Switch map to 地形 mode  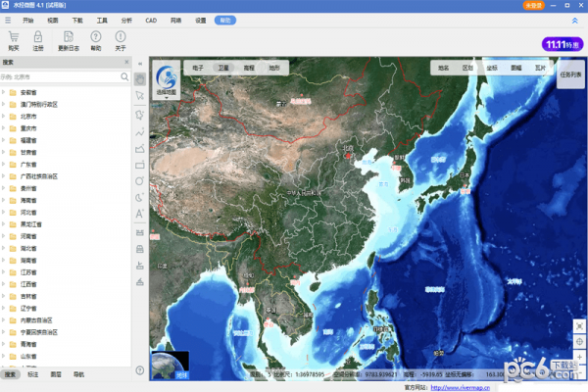tap(274, 68)
